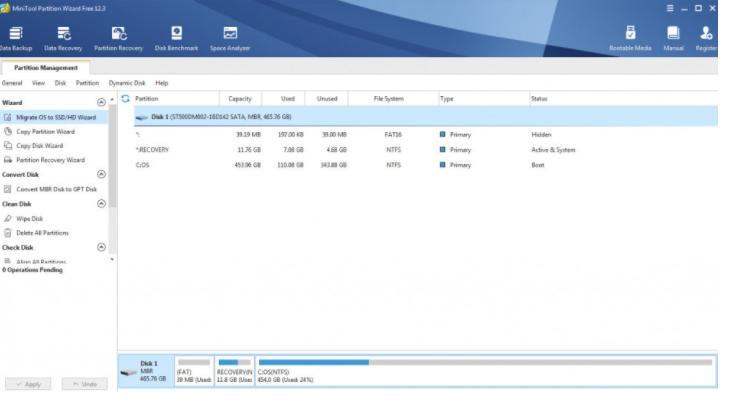Screen dimensions: 748x402
Task: Open the Partition menu
Action: pyautogui.click(x=87, y=83)
